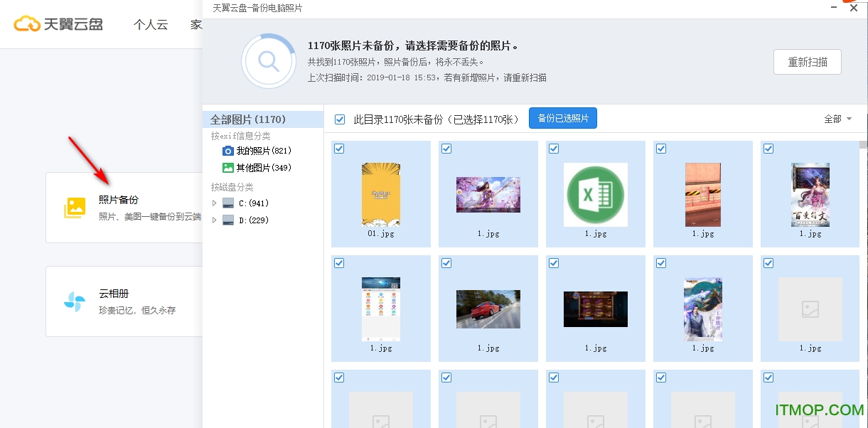This screenshot has height=428, width=868.
Task: Click the 照片备份 yellow picture icon
Action: pos(75,207)
